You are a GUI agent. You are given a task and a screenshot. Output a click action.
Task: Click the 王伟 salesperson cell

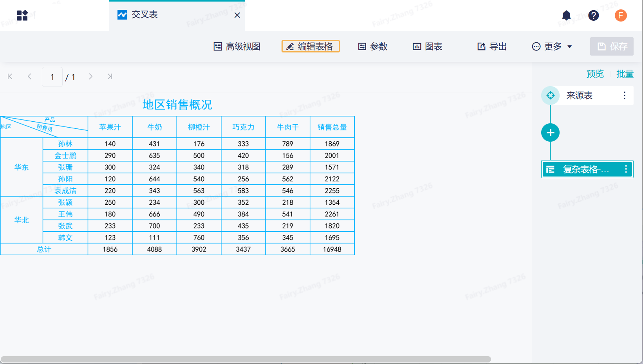pyautogui.click(x=65, y=214)
